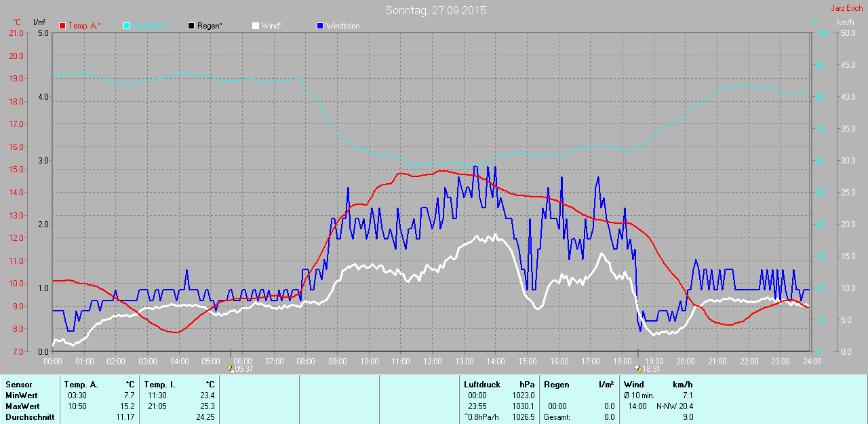
Task: Click the km/h axis unit label at top right
Action: click(x=845, y=22)
